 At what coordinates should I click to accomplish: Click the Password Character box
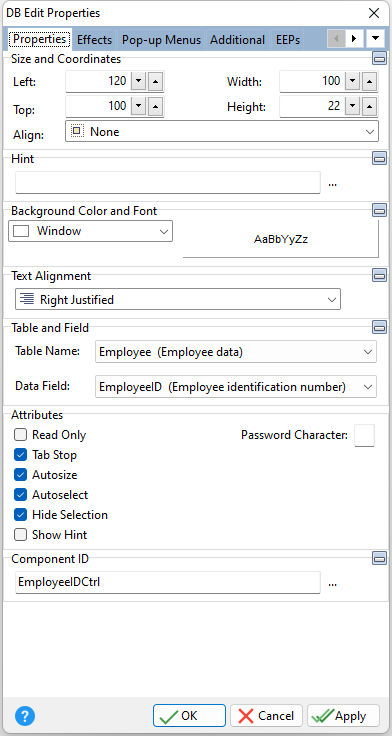click(x=364, y=436)
